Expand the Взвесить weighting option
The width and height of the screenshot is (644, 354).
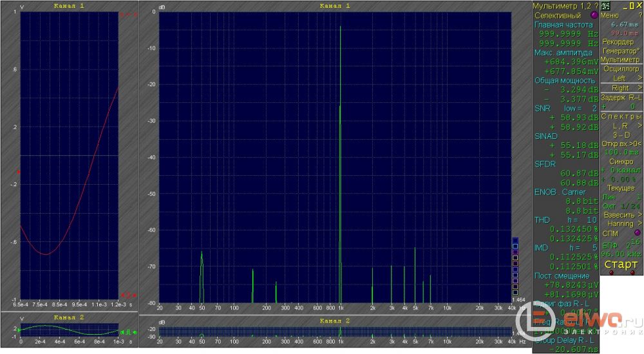(x=621, y=214)
